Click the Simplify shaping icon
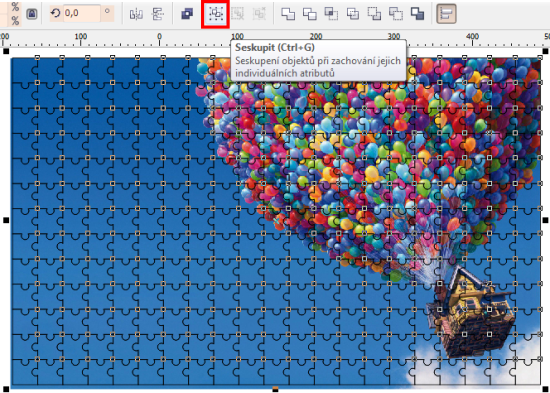 point(353,14)
